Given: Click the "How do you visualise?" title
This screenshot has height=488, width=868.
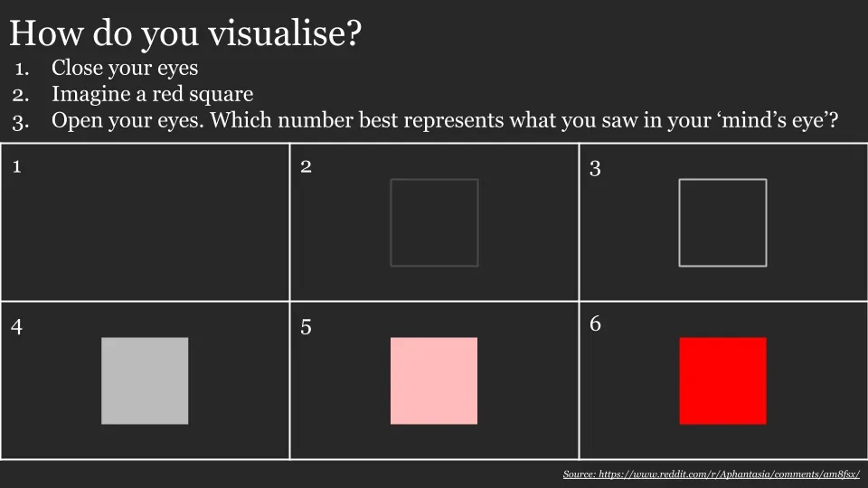Looking at the screenshot, I should [185, 33].
